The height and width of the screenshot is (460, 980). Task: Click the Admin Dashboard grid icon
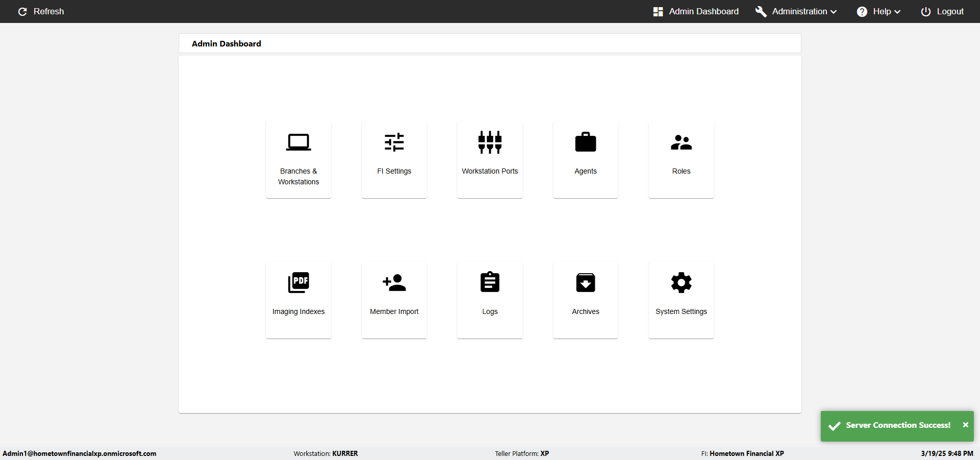point(658,12)
